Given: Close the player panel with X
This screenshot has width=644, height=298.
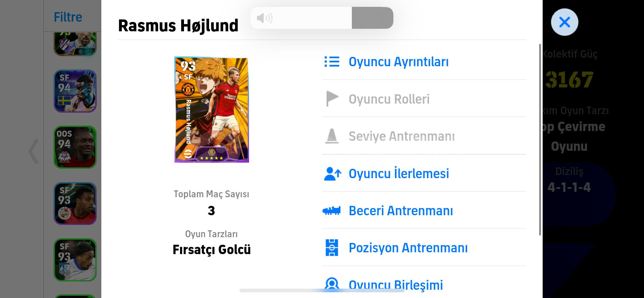Looking at the screenshot, I should (x=565, y=22).
